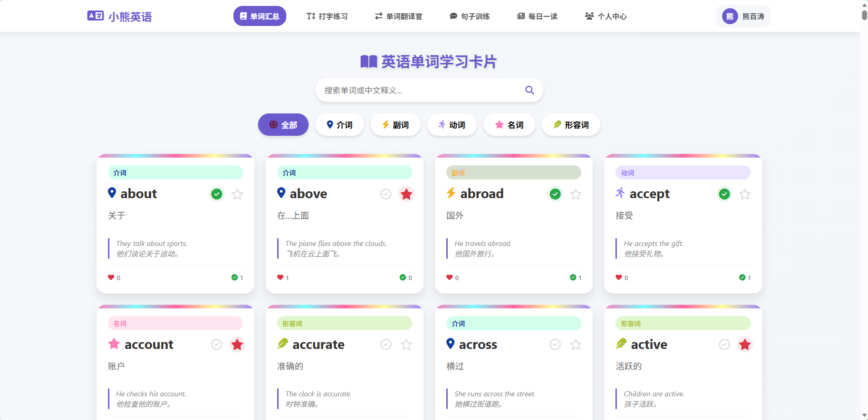The image size is (868, 420).
Task: Click the red star on 'active' card
Action: [x=744, y=345]
